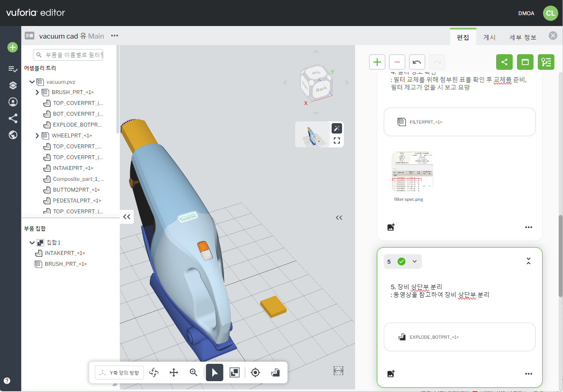563x392 pixels.
Task: Expand the BRUSH_PRT_<1> tree node
Action: 37,92
